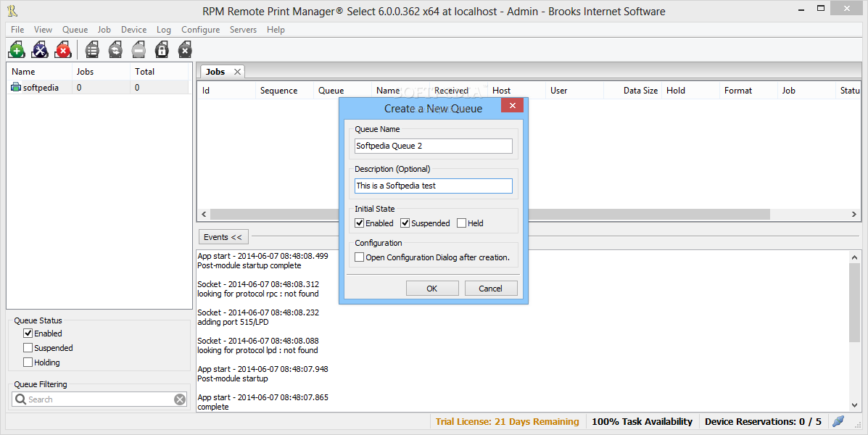Click the events log vertical scrollbar thumb
The height and width of the screenshot is (435, 868).
(x=855, y=303)
